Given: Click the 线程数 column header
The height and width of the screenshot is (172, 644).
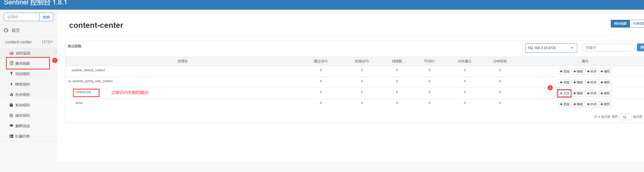Looking at the screenshot, I should pos(397,61).
